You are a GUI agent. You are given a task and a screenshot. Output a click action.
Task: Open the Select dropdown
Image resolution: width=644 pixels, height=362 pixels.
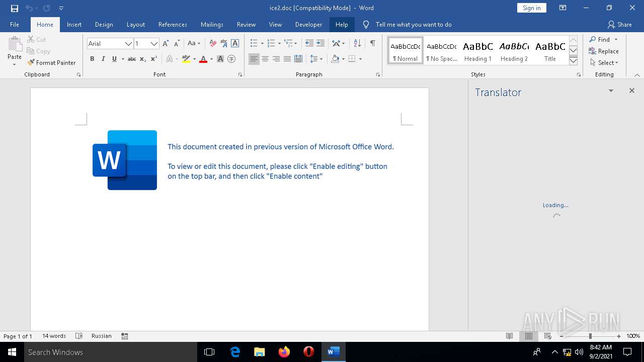coord(604,63)
